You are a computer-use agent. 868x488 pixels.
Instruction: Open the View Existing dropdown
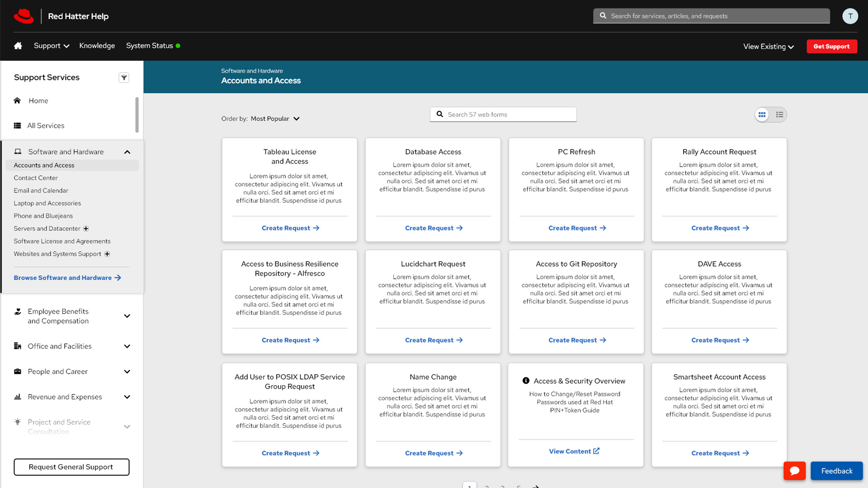769,47
